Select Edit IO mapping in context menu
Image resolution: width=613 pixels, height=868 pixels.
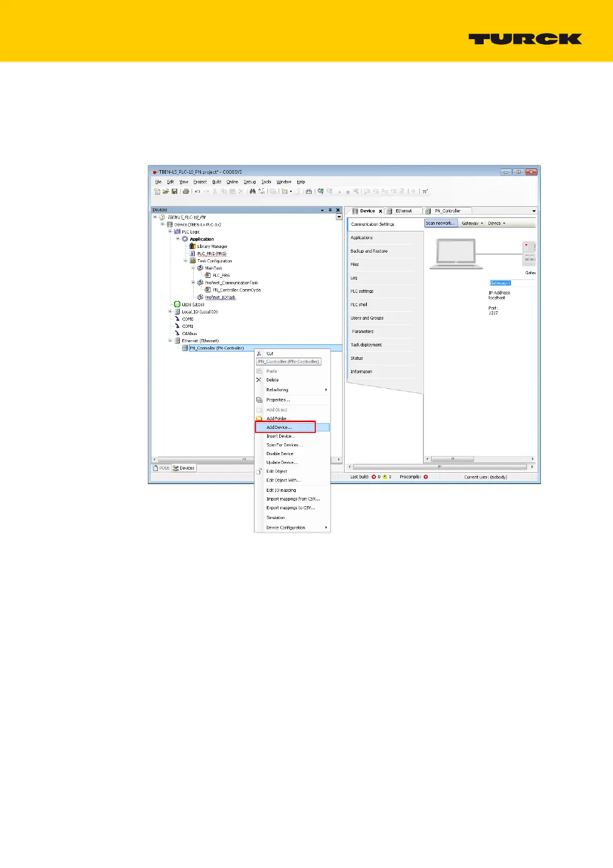[x=293, y=490]
